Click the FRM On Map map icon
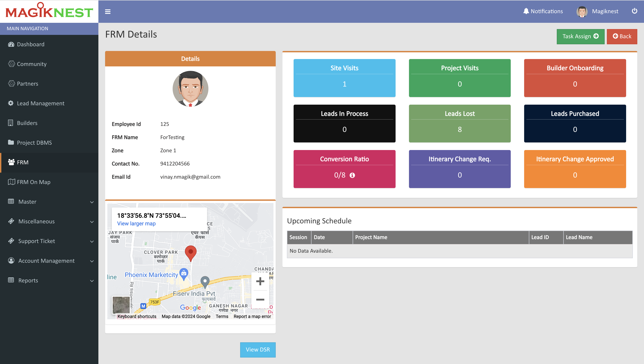 (11, 182)
